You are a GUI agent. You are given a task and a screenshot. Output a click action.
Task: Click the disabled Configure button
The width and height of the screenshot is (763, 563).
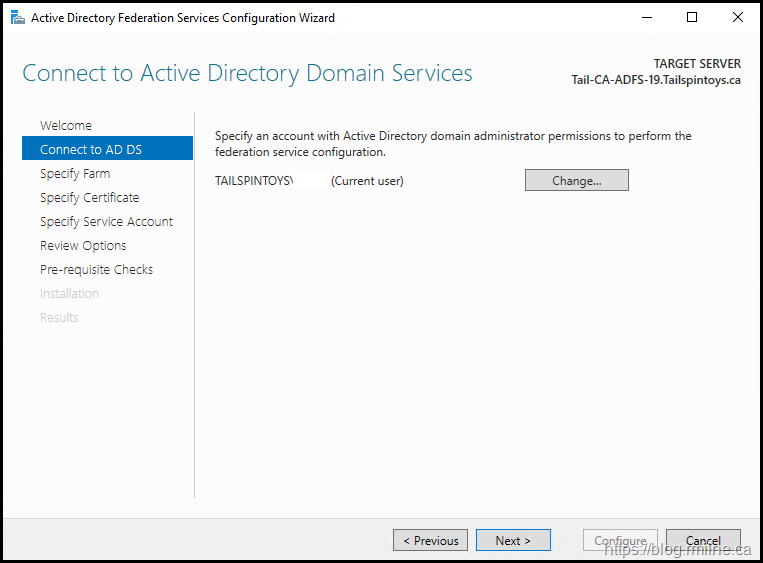pos(620,540)
